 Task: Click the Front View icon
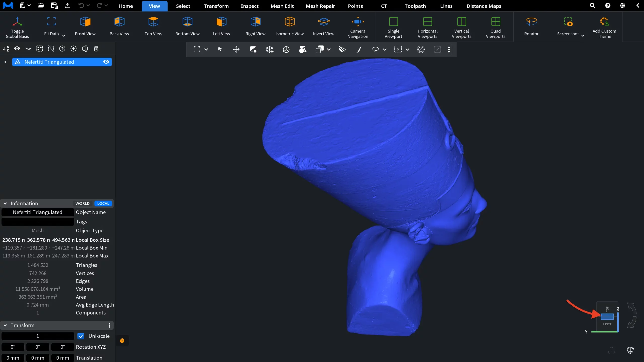[85, 22]
